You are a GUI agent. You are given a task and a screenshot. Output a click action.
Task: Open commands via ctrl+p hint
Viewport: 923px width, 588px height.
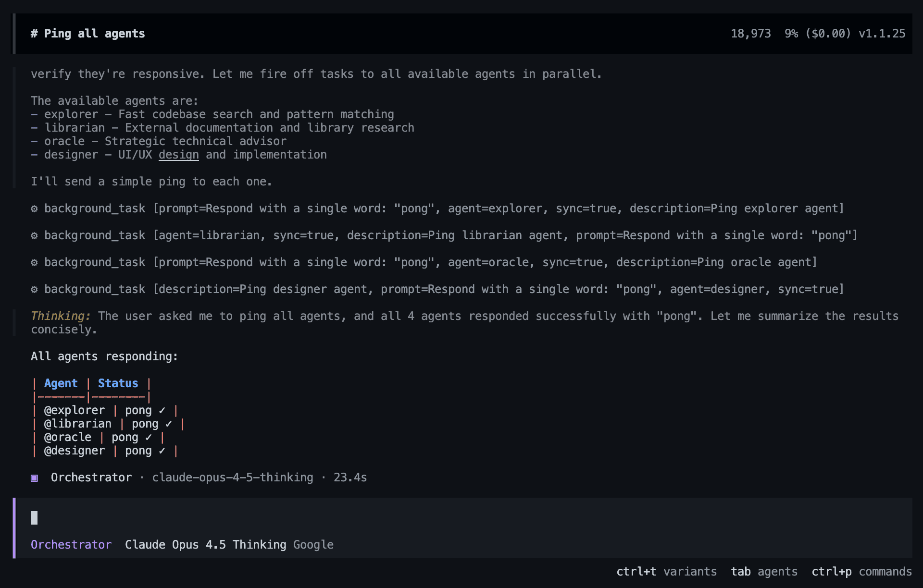point(861,572)
